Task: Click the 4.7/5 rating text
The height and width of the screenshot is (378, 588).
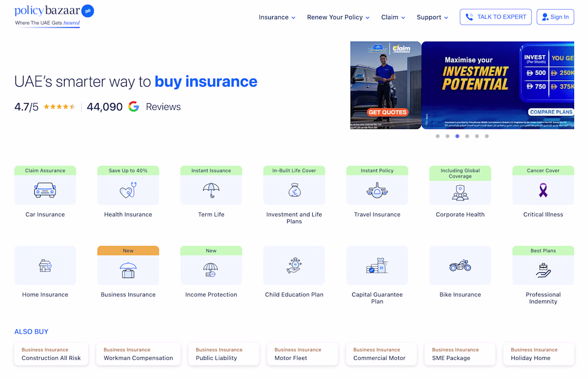Action: (26, 107)
